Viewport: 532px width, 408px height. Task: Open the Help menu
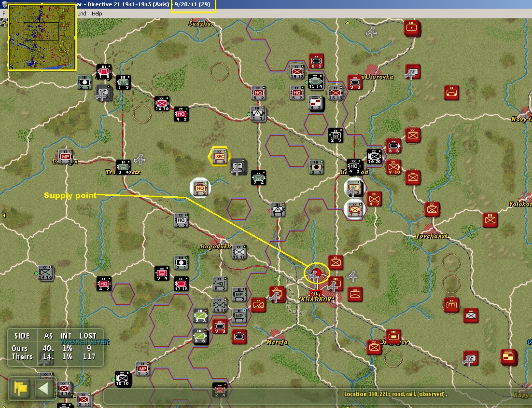point(97,14)
